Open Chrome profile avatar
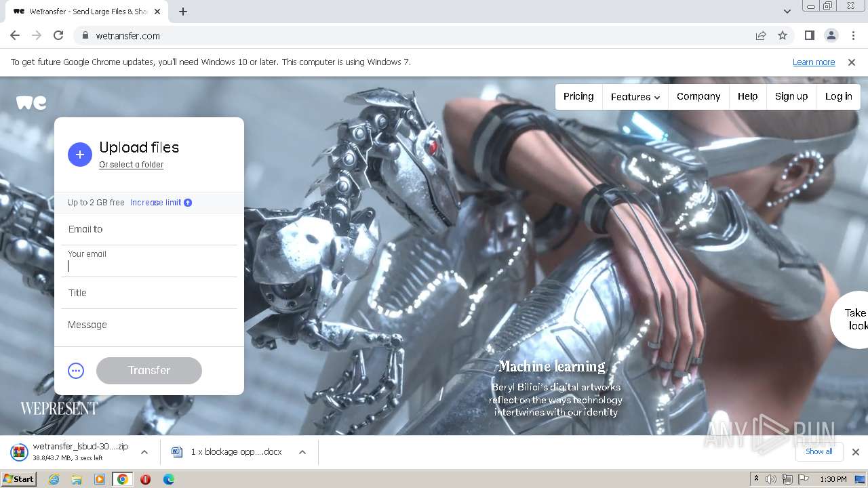Viewport: 868px width, 488px height. [x=831, y=36]
